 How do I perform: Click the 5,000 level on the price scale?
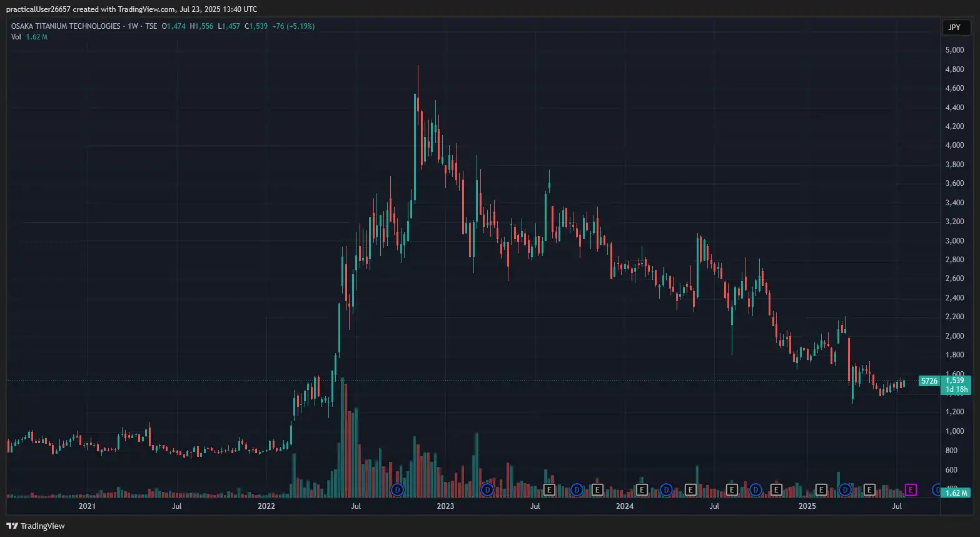pos(954,50)
